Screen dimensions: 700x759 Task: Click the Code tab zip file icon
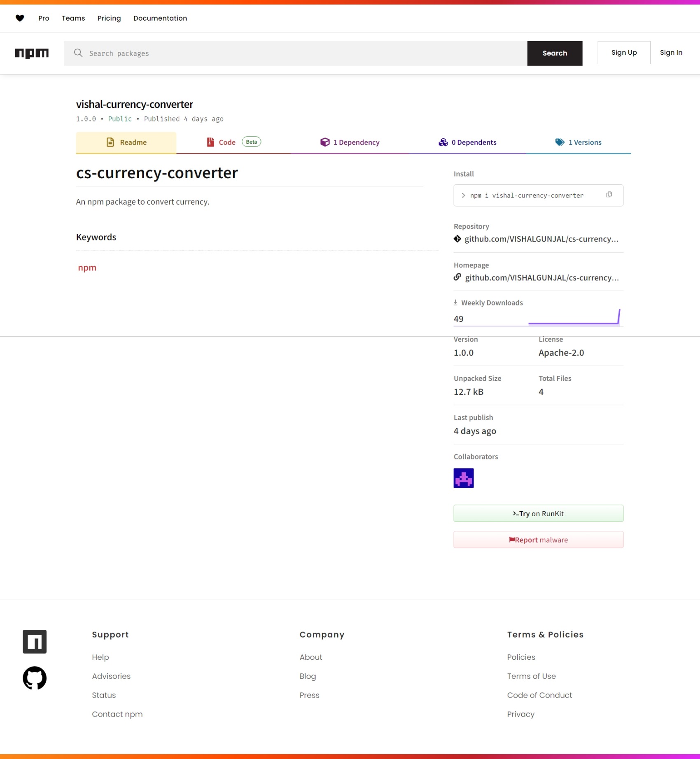pos(210,142)
